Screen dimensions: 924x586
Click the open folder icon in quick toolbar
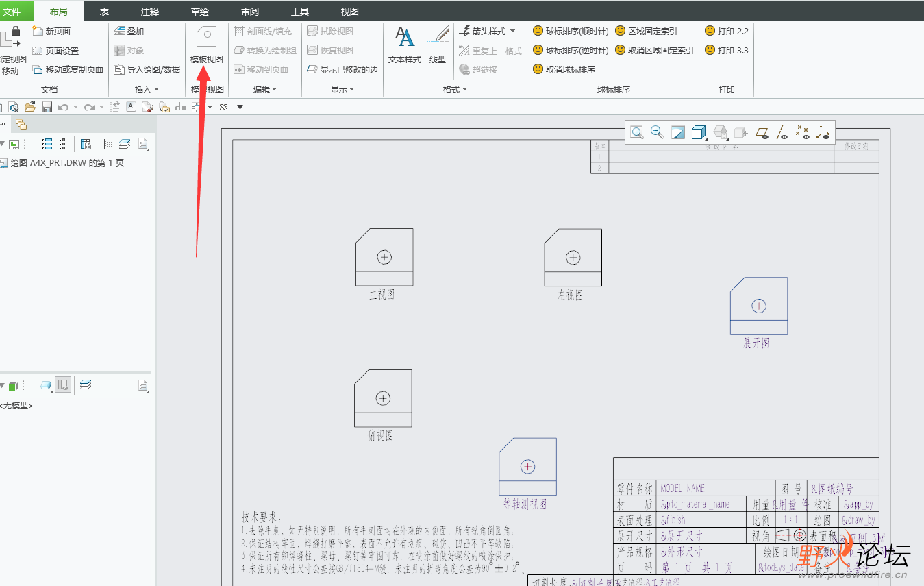[29, 107]
